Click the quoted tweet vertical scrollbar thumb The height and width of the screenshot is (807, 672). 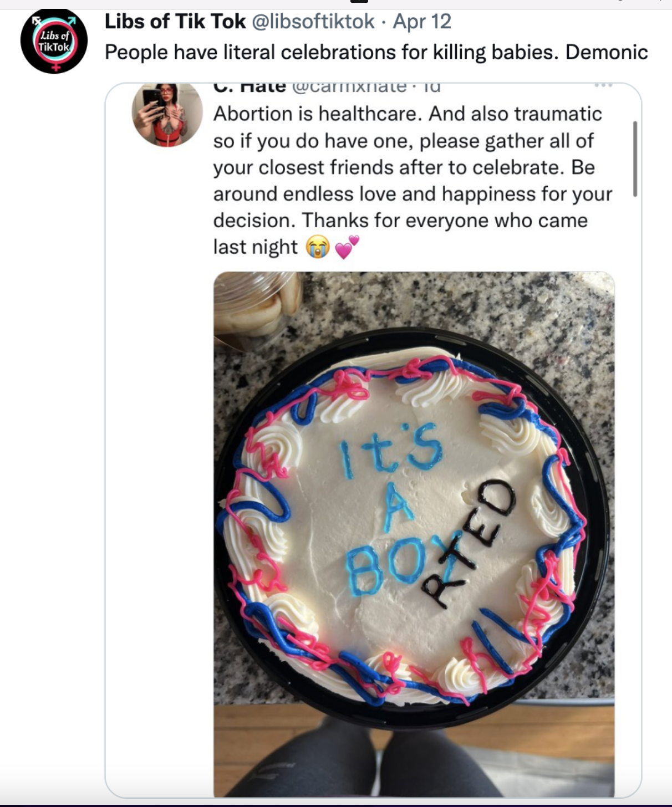[635, 159]
